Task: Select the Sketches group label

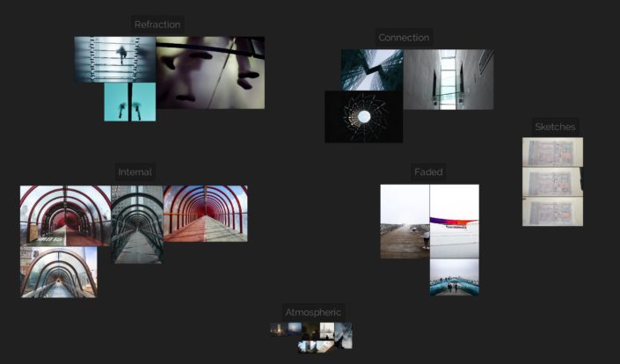Action: pos(555,127)
